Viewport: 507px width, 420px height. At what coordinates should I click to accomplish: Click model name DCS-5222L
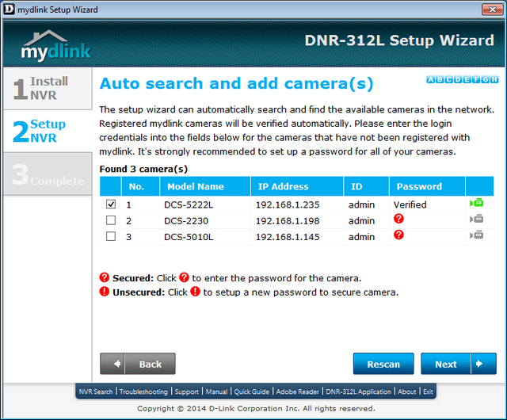[189, 204]
